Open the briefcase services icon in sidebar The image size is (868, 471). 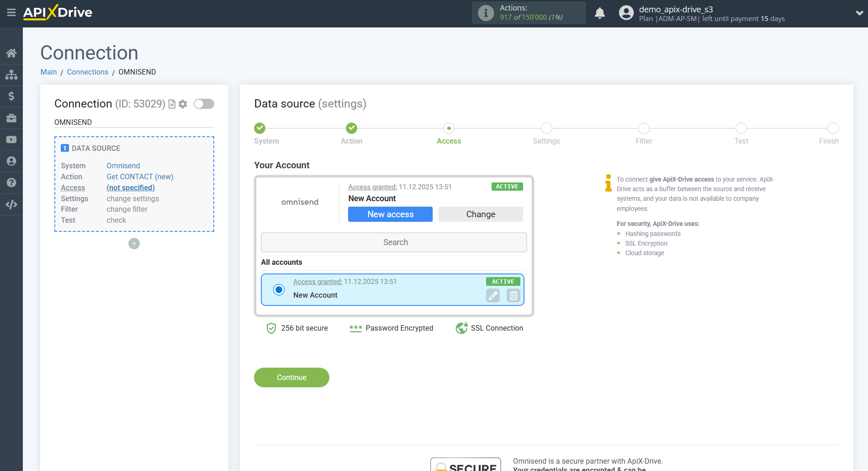[x=11, y=118]
